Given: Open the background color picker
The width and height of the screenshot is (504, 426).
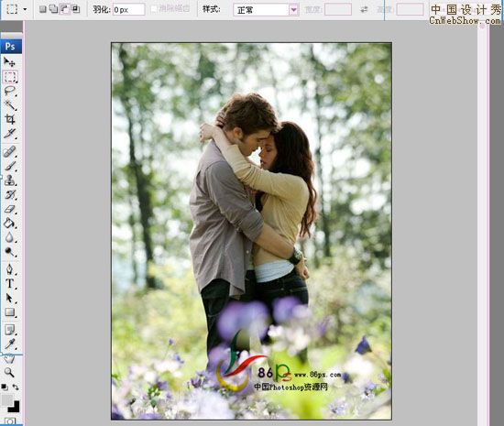Looking at the screenshot, I should pos(14,407).
